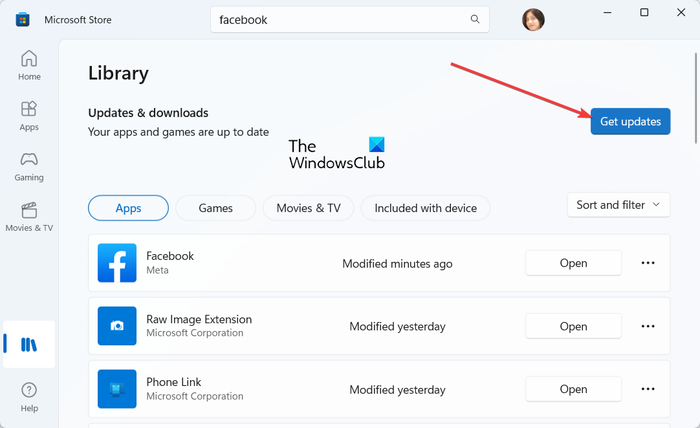Maximize the Microsoft Store window

pos(644,12)
